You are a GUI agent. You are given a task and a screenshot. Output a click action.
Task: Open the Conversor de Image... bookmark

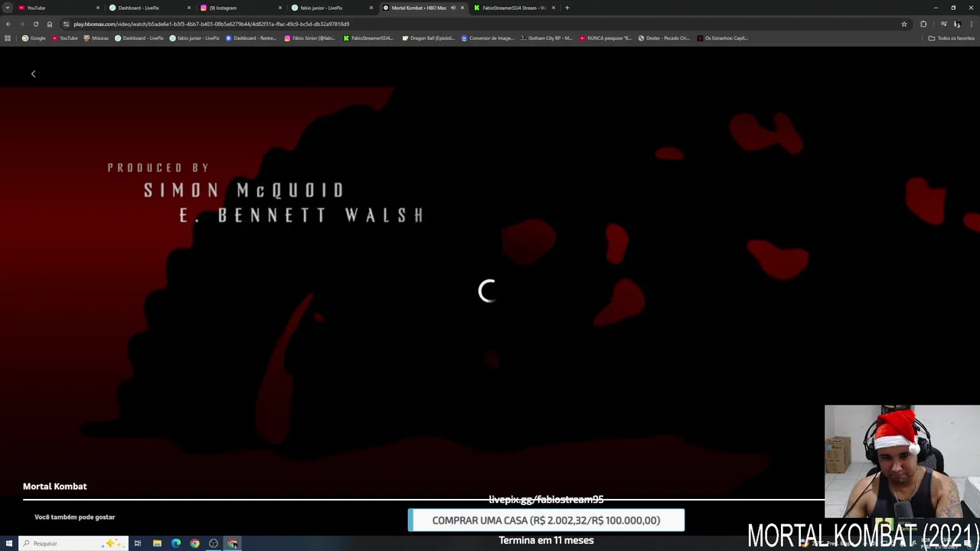(487, 37)
